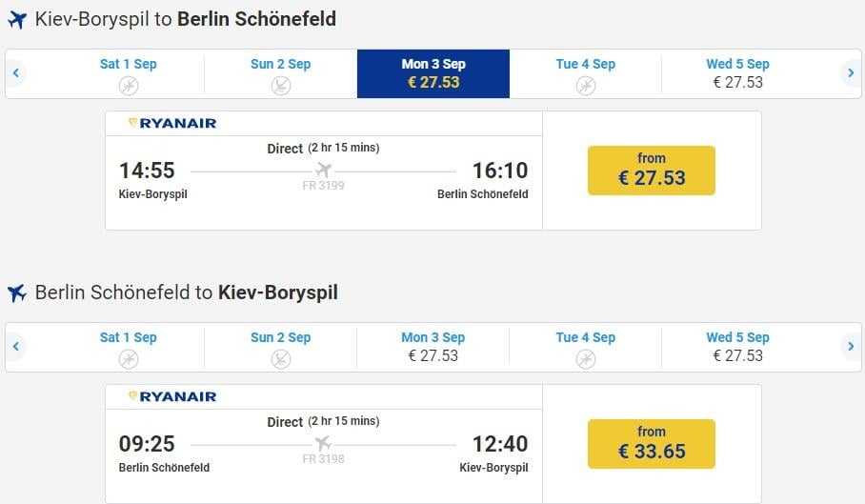
Task: Select outbound Wed 5 Sep € 27.53 tab
Action: click(x=738, y=74)
